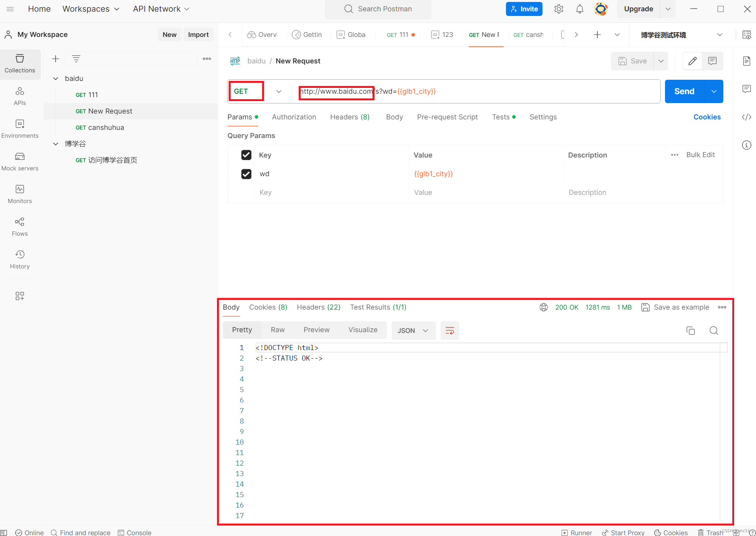Copy the response body with copy icon
756x536 pixels.
point(691,331)
